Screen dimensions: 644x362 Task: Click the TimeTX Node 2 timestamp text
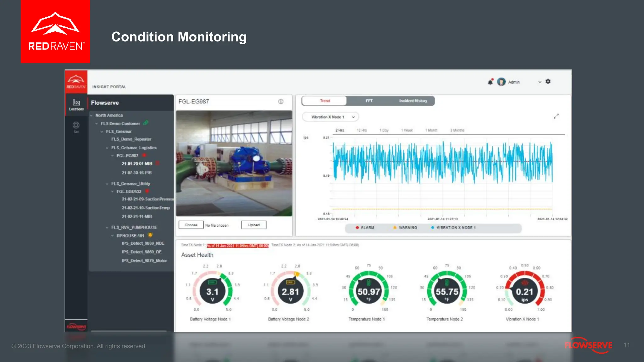[x=315, y=245]
